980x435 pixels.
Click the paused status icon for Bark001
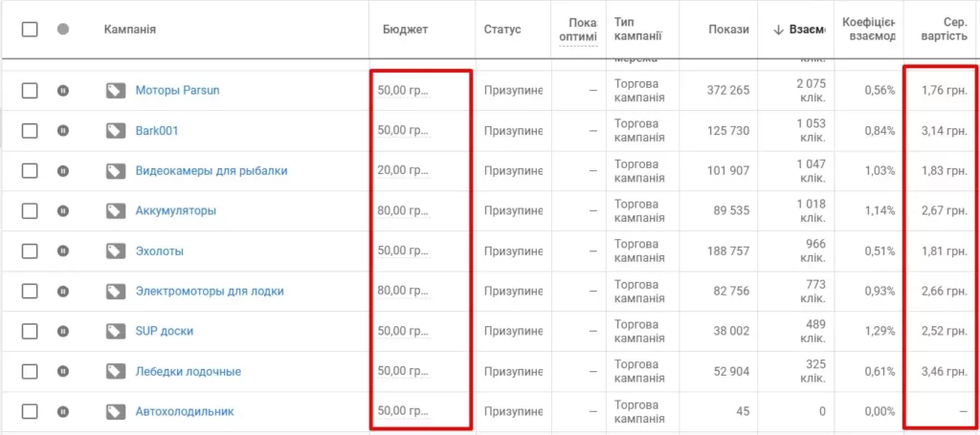pos(62,131)
